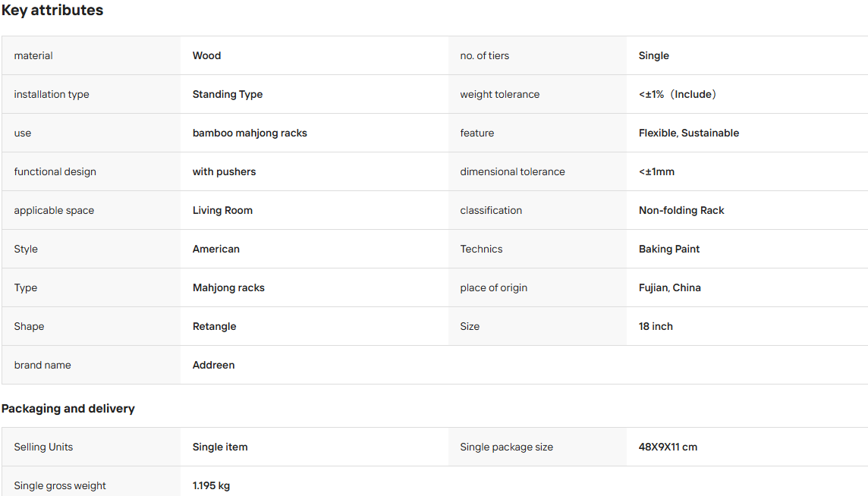The height and width of the screenshot is (496, 868).
Task: Select the Wood material value
Action: coord(206,55)
